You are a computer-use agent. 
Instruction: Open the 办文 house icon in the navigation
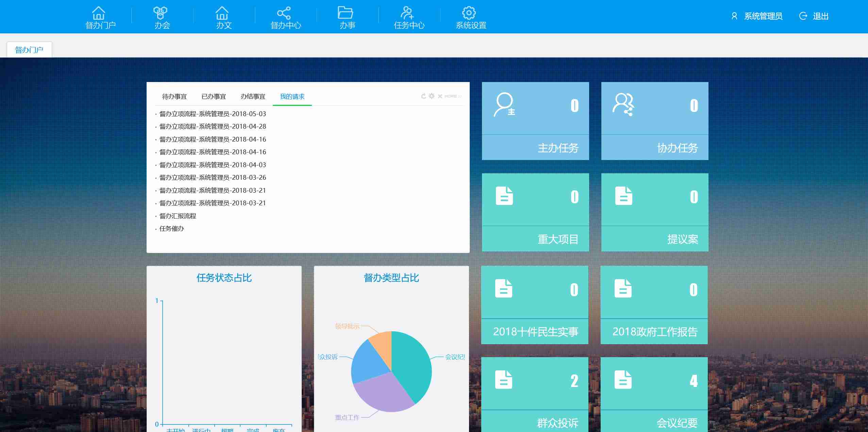click(x=222, y=13)
